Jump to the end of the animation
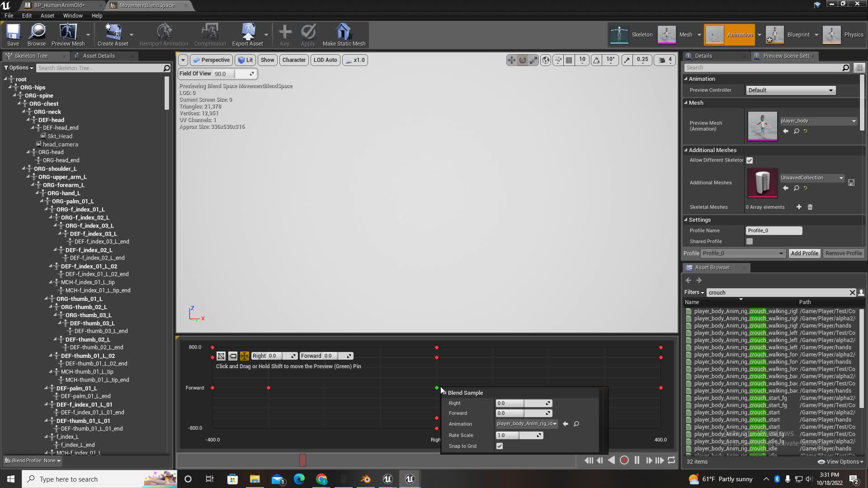Screen dimensions: 868x488 [x=660, y=460]
